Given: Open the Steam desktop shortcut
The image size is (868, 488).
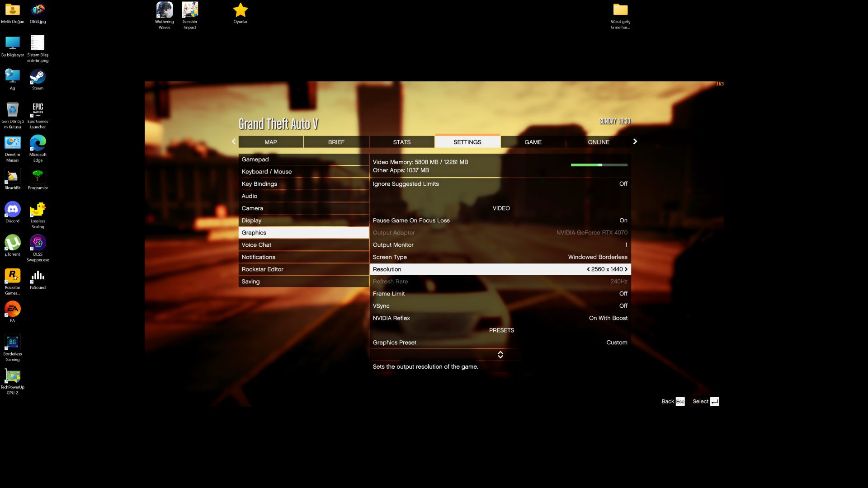Looking at the screenshot, I should 38,77.
